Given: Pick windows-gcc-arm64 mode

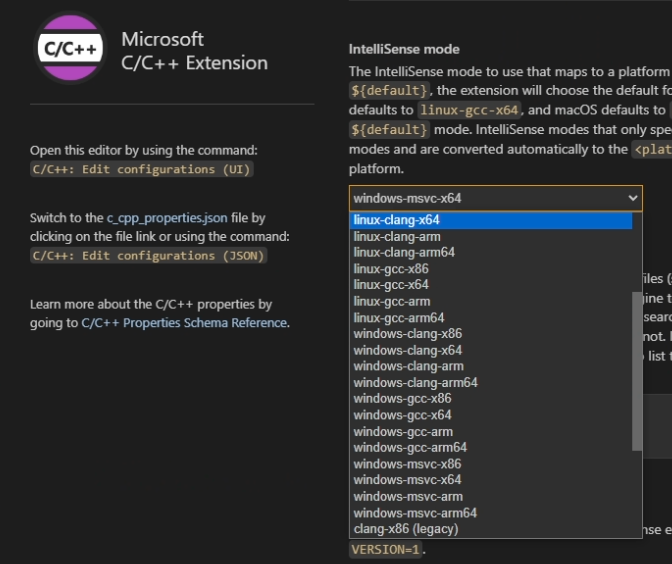Looking at the screenshot, I should coord(491,448).
